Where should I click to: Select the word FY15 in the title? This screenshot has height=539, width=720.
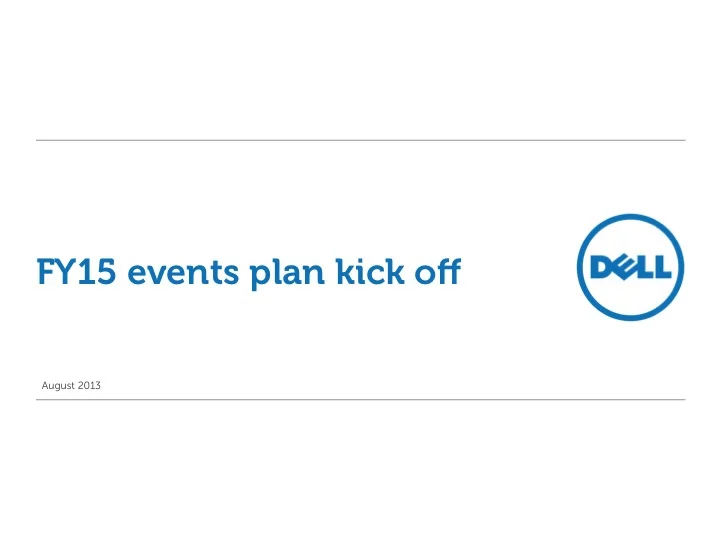[76, 271]
